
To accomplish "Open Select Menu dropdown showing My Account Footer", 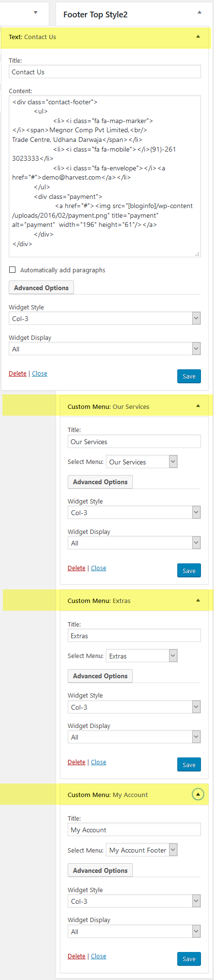I will (x=142, y=850).
